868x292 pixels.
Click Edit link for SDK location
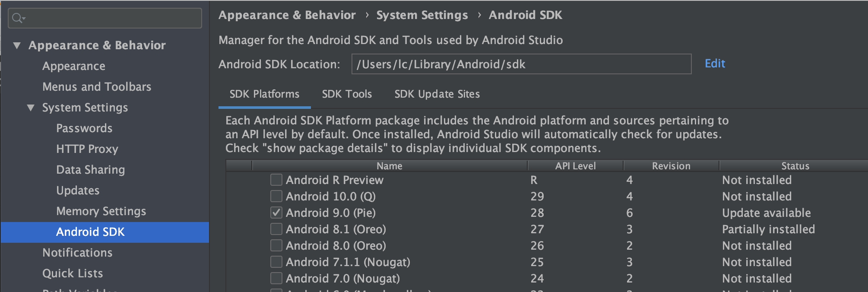point(715,63)
